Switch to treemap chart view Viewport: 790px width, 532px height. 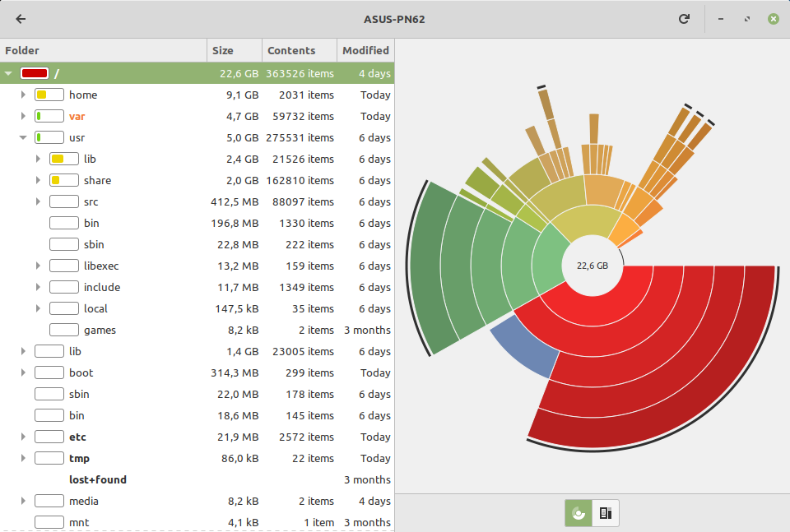tap(605, 513)
